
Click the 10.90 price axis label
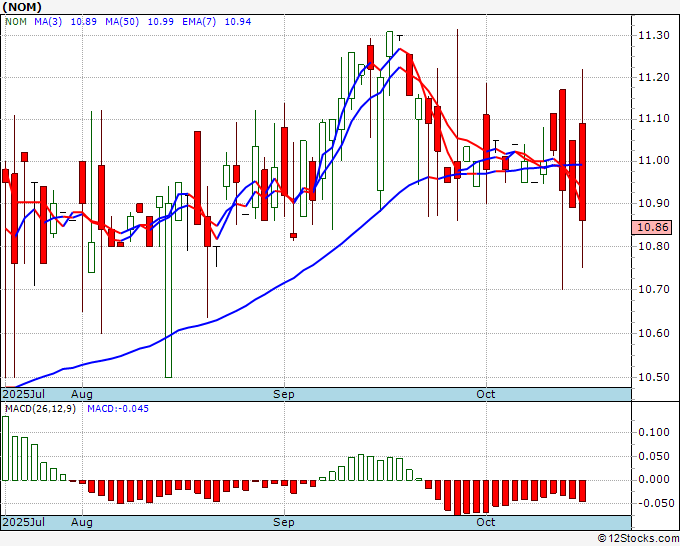(654, 203)
